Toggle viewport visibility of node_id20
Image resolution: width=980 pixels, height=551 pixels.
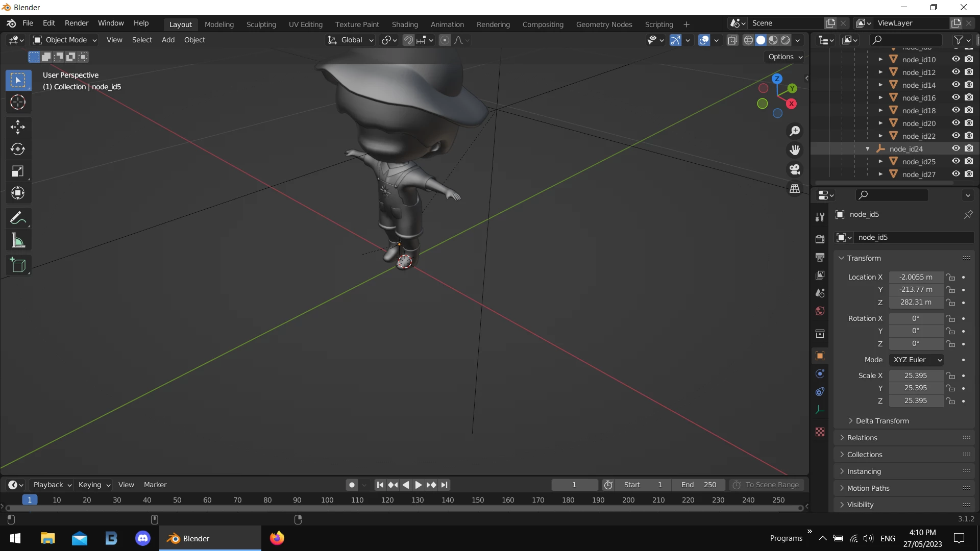click(956, 123)
